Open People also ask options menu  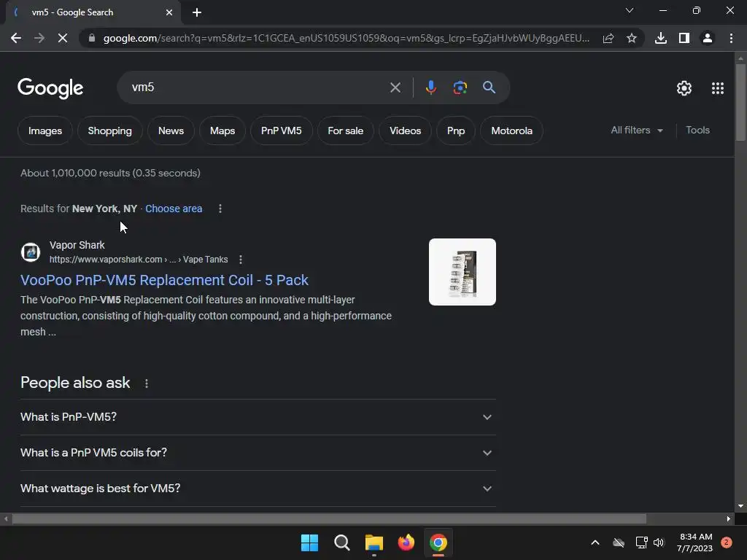(x=146, y=384)
